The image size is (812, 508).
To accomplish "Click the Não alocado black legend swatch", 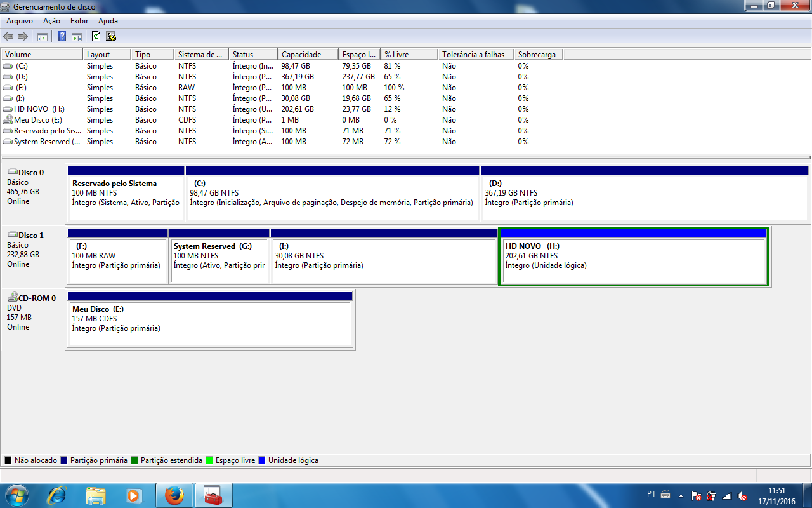I will point(8,460).
